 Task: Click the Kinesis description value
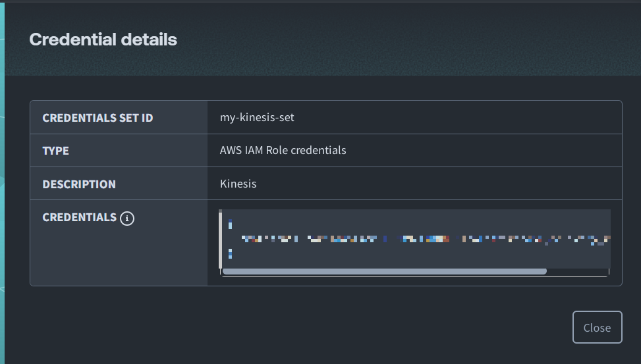coord(238,184)
